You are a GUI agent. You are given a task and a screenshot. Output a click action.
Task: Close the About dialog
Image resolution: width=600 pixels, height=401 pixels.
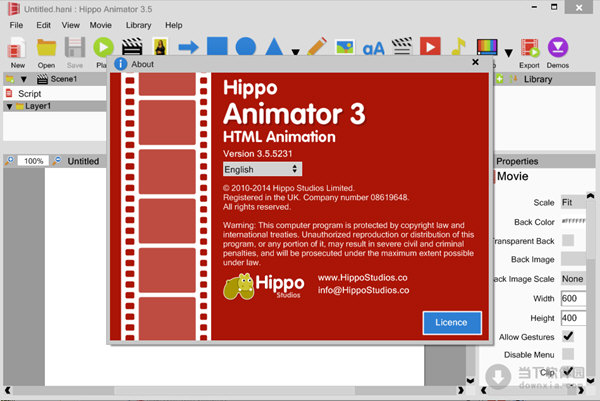(x=475, y=62)
